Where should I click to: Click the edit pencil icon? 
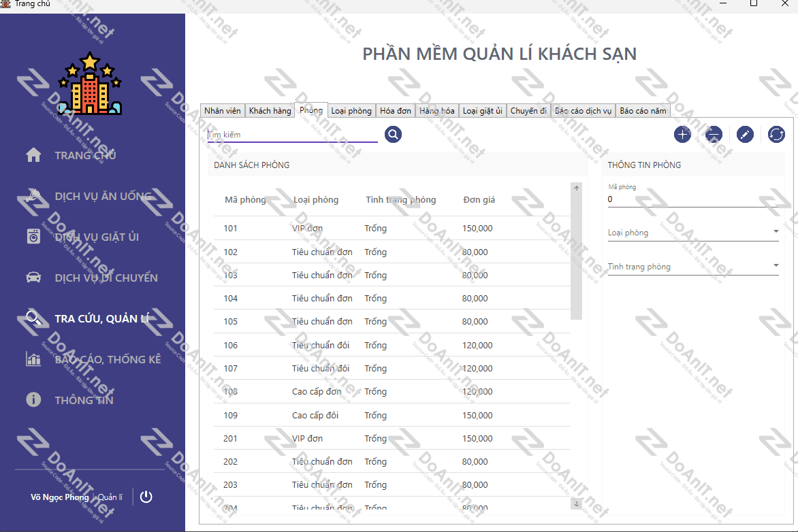click(x=745, y=134)
